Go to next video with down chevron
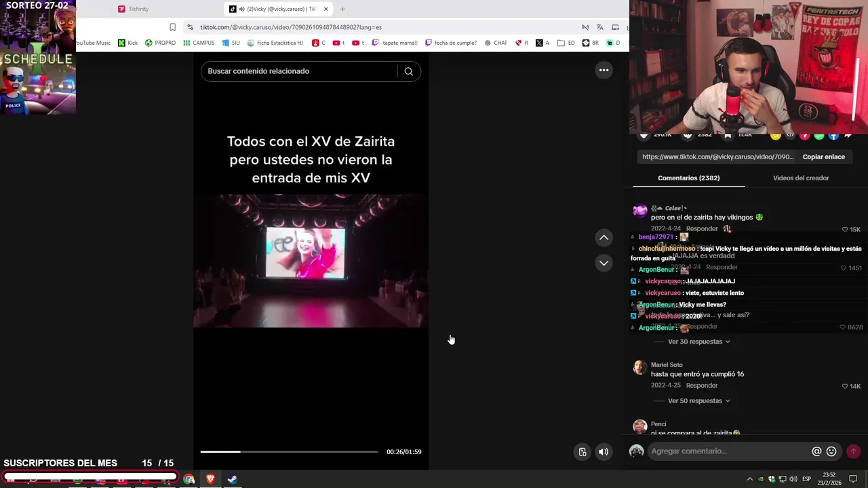The width and height of the screenshot is (868, 488). pos(604,263)
